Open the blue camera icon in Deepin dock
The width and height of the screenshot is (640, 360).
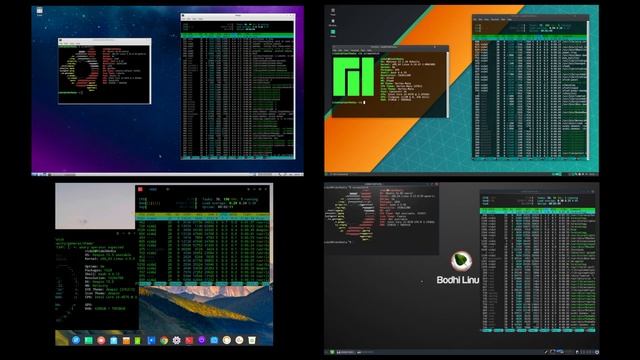click(214, 340)
